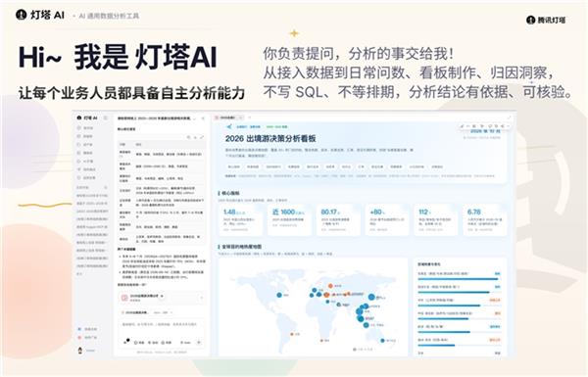Select the open dashboard tab above the board

[228, 118]
